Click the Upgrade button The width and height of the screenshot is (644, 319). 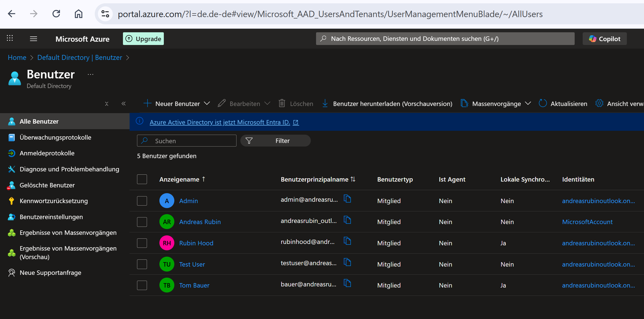(x=143, y=38)
